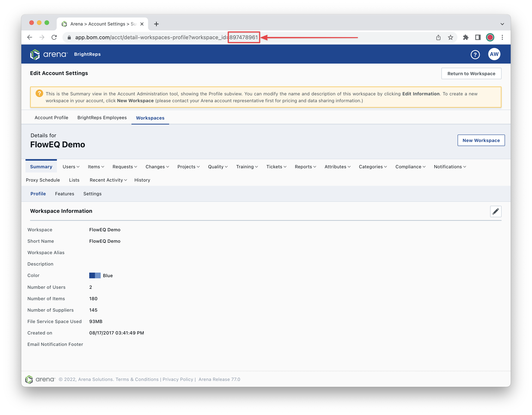Screen dimensions: 532x415
Task: Open the help question mark icon
Action: (475, 54)
